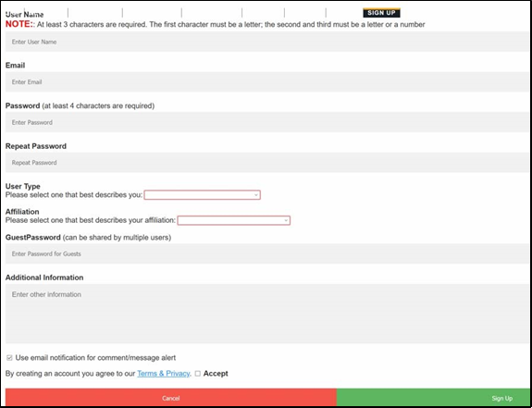The image size is (532, 408).
Task: Click the GuestPassword field label
Action: pyautogui.click(x=33, y=238)
